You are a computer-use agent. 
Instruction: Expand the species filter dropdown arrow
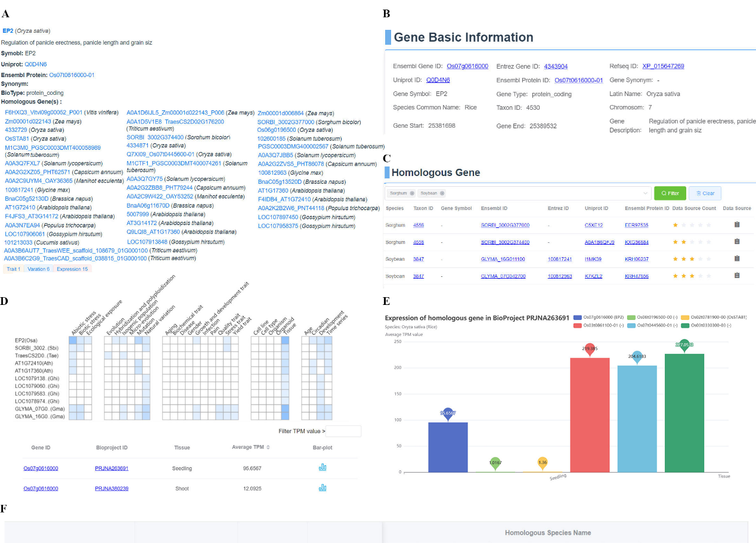645,193
